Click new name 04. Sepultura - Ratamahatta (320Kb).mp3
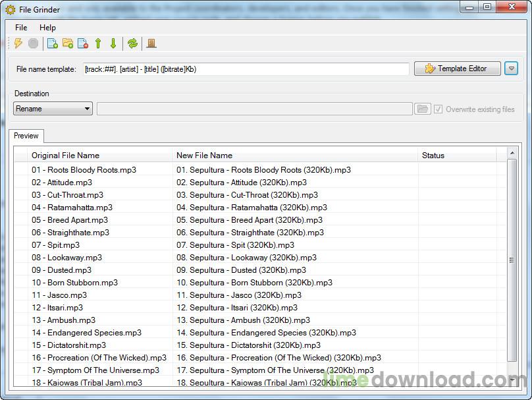532x400 pixels. click(252, 208)
